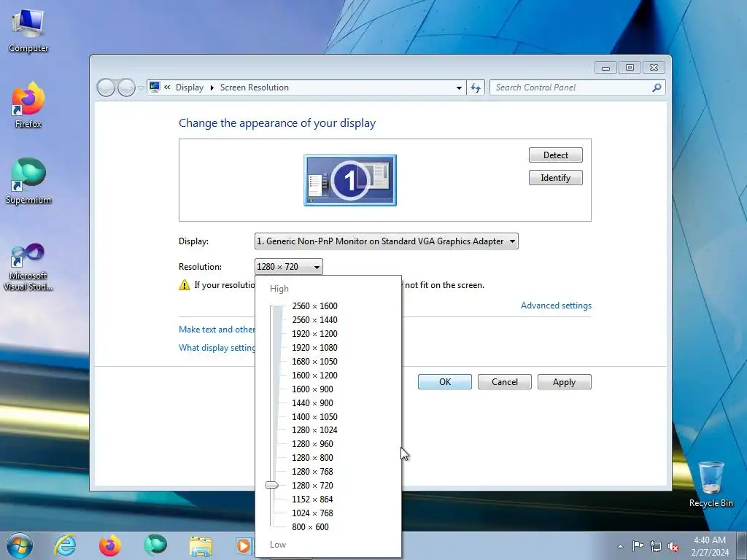The width and height of the screenshot is (747, 560).
Task: Select 1600 × 1200 resolution
Action: point(314,376)
